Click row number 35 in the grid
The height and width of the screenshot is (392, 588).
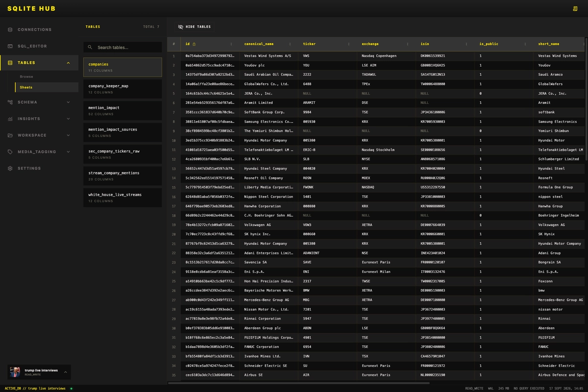(173, 375)
